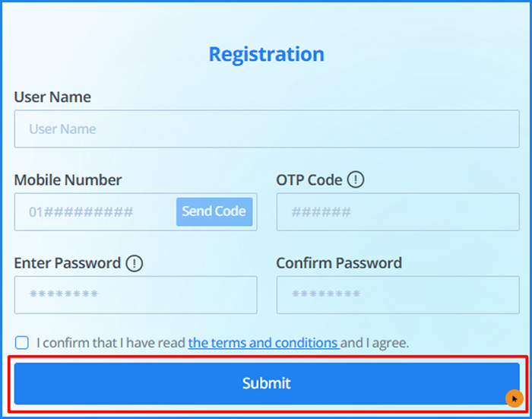
Task: Click the Confirm Password input field
Action: click(x=397, y=295)
